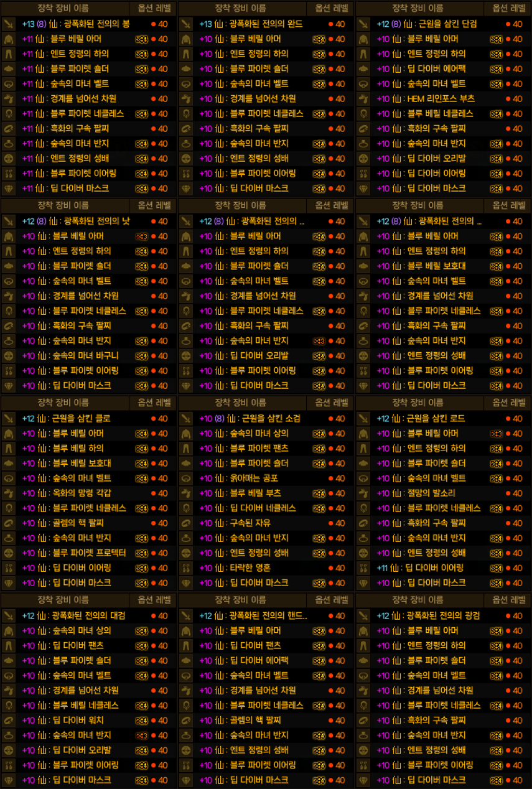The width and height of the screenshot is (532, 789).
Task: Select the 광폭화된 전의의 대검 item name
Action: [86, 616]
